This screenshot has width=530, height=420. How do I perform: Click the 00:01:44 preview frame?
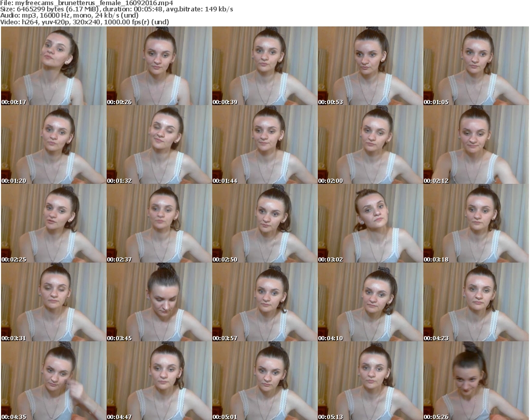(264, 144)
